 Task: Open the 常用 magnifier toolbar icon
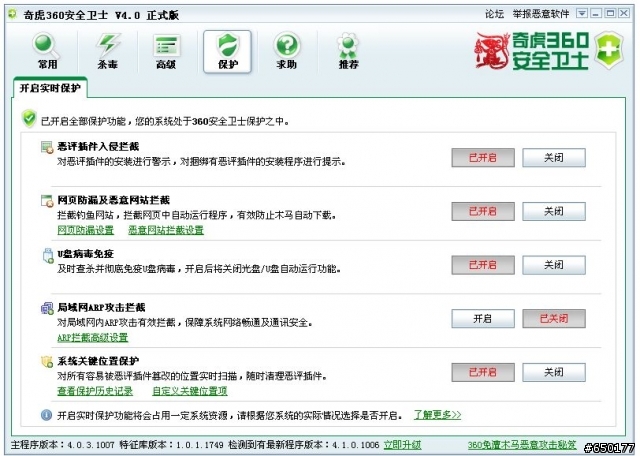(x=47, y=51)
